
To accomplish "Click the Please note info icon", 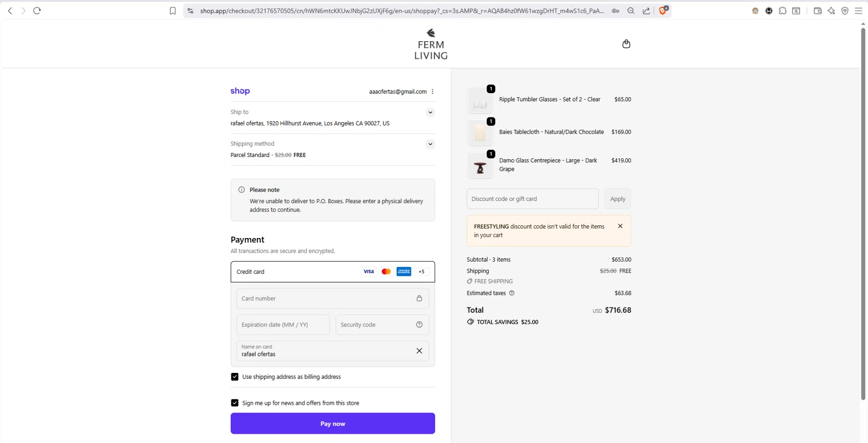I will [241, 190].
